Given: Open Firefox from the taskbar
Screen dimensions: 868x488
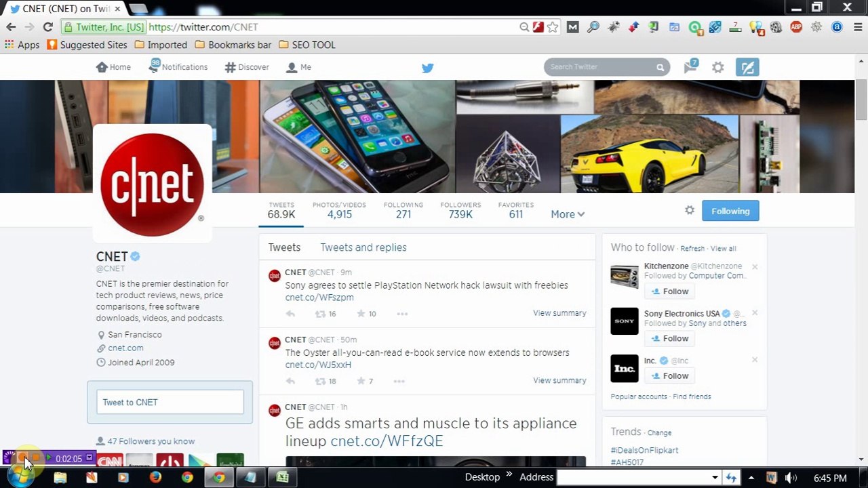Looking at the screenshot, I should tap(155, 477).
